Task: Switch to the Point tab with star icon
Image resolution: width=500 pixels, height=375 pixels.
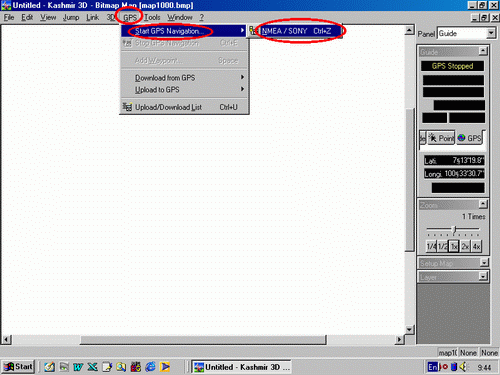Action: 441,138
